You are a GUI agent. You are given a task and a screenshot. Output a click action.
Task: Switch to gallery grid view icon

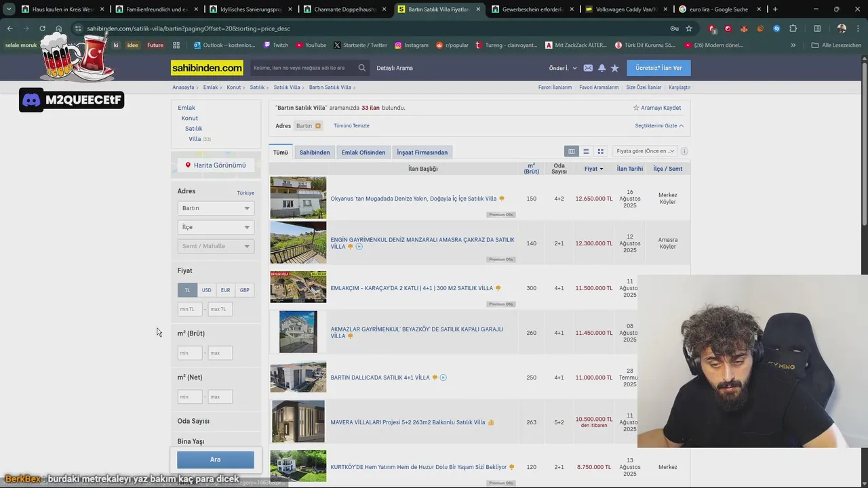600,151
